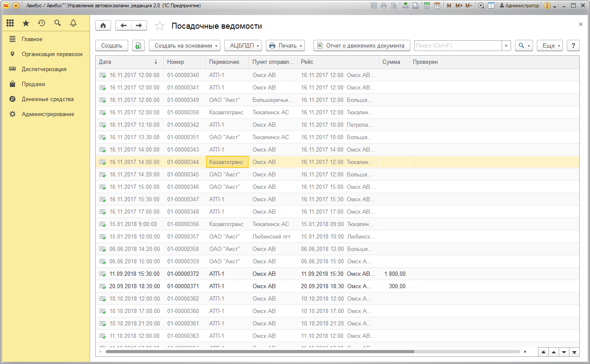Open the sections grid menu icon
The height and width of the screenshot is (364, 590).
point(10,23)
